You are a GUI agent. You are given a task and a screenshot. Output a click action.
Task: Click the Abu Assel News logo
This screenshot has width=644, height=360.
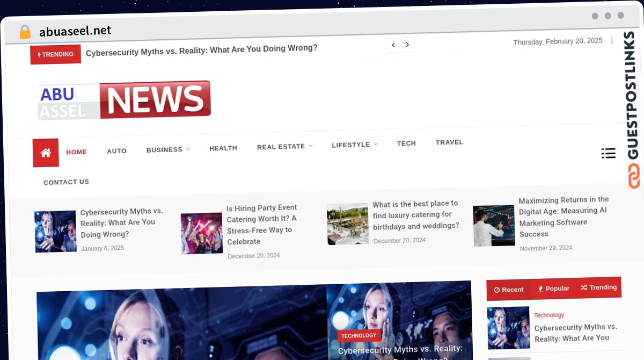click(125, 100)
